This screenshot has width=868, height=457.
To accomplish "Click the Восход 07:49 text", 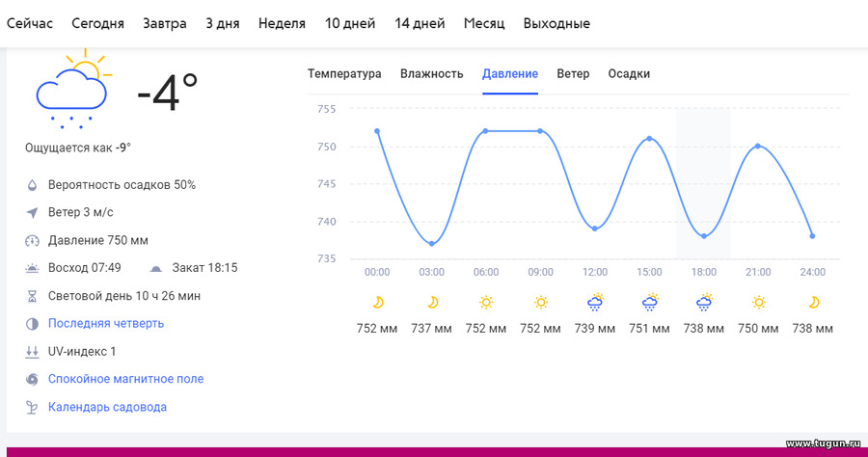I will click(x=85, y=268).
